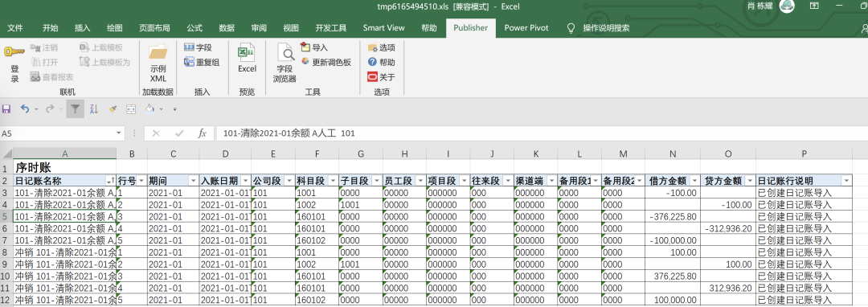This screenshot has width=868, height=307.
Task: Open filter dropdown for 借方金额 column
Action: point(694,181)
